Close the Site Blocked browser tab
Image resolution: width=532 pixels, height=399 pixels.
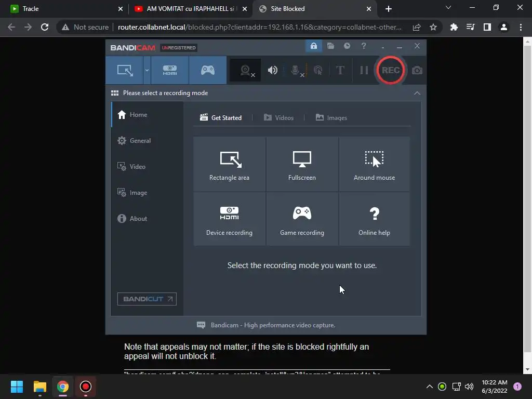369,9
